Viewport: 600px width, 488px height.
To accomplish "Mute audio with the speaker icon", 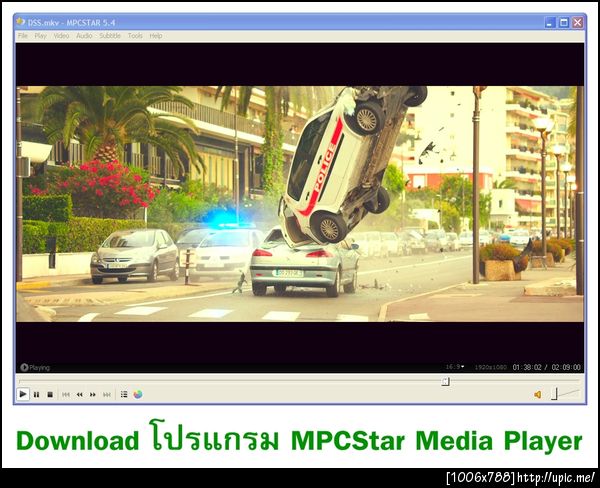I will 538,394.
